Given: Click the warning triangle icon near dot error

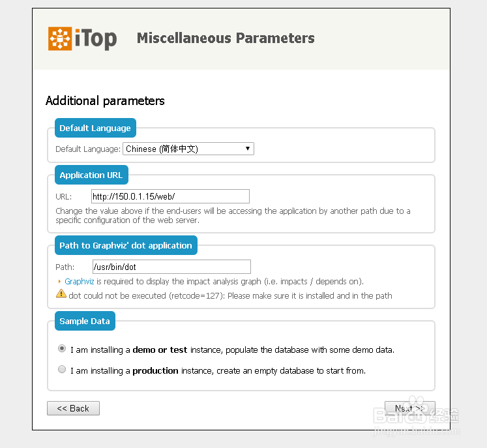Looking at the screenshot, I should pyautogui.click(x=61, y=294).
